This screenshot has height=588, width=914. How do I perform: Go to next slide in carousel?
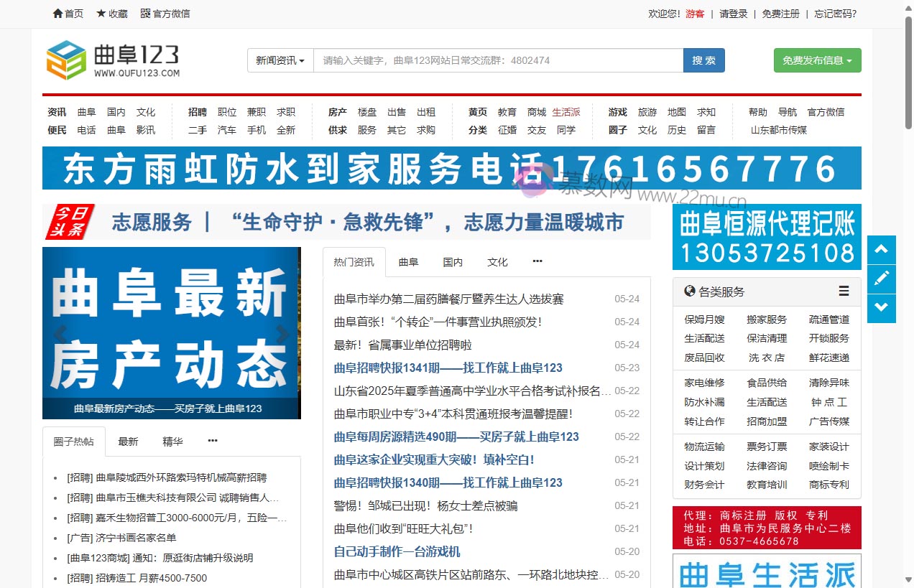[x=283, y=333]
